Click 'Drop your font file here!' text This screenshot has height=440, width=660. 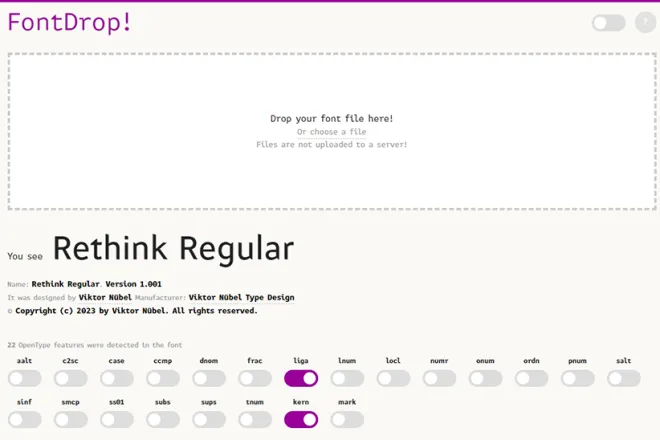click(332, 119)
